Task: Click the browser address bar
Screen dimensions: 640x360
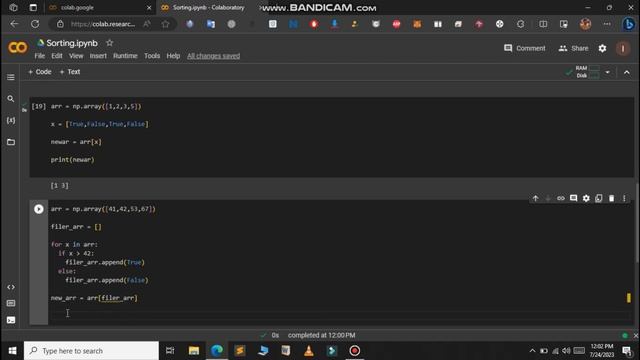Action: [103, 24]
